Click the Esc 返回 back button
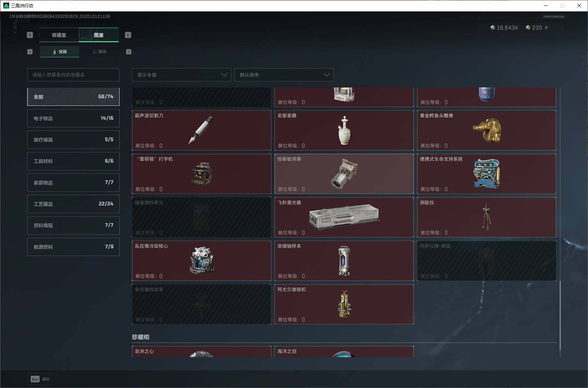Viewport: 588px width, 388px height. [x=40, y=379]
